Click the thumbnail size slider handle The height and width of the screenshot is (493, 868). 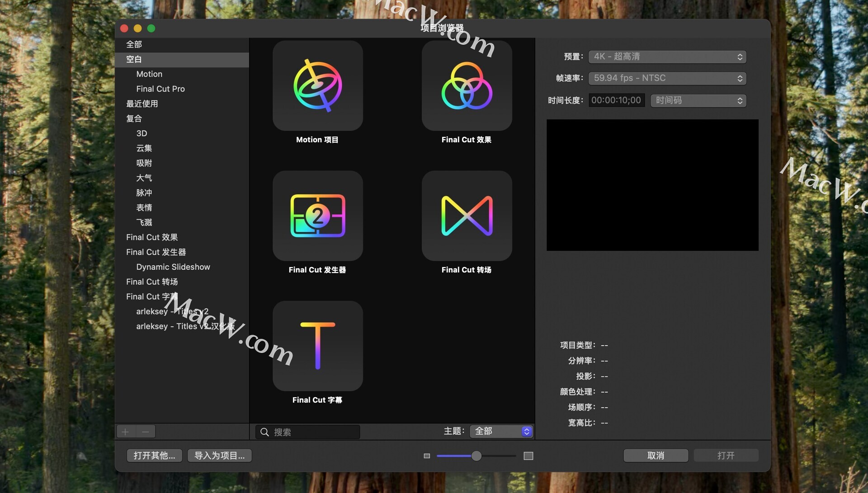[x=476, y=456]
